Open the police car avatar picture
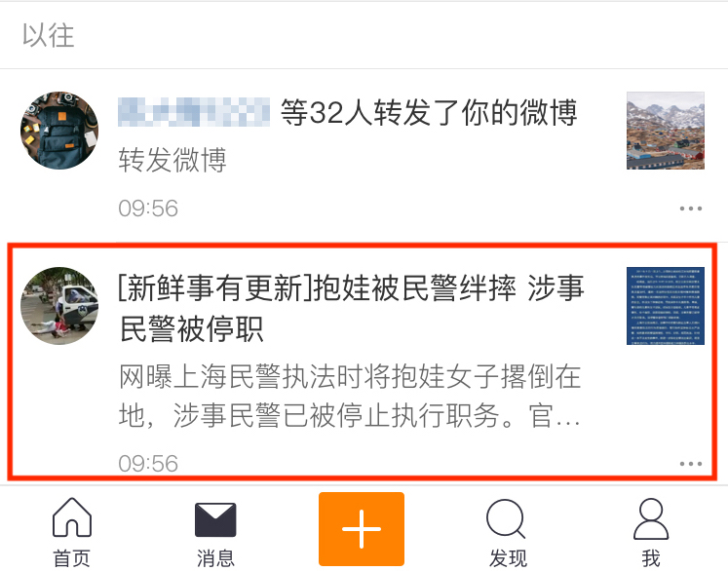This screenshot has height=571, width=728. (59, 306)
